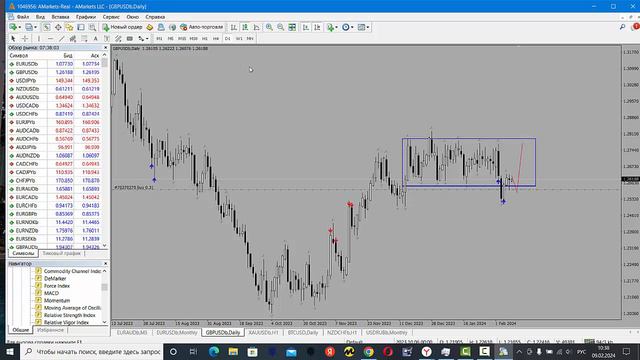The width and height of the screenshot is (640, 360).
Task: Expand the indicators dropdown arrow
Action: click(336, 27)
